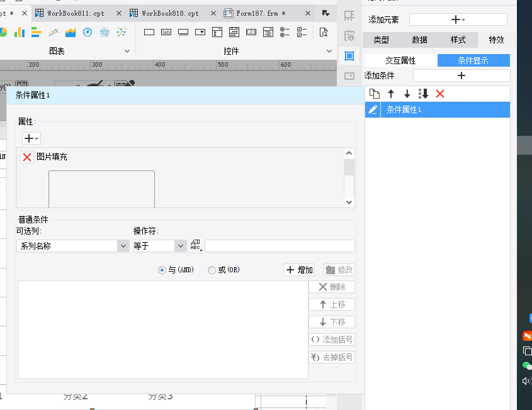Edit 条件属性1 with pencil icon
This screenshot has width=532, height=410.
(373, 109)
